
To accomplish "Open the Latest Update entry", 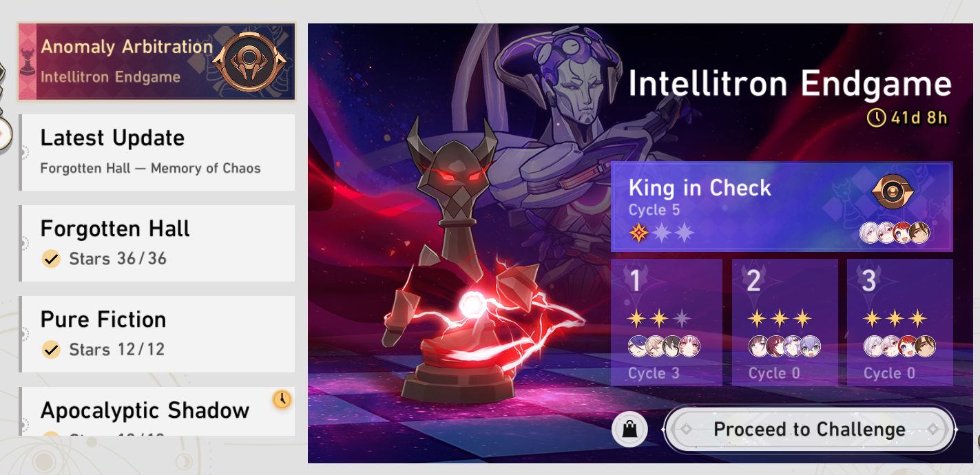I will coord(157,152).
